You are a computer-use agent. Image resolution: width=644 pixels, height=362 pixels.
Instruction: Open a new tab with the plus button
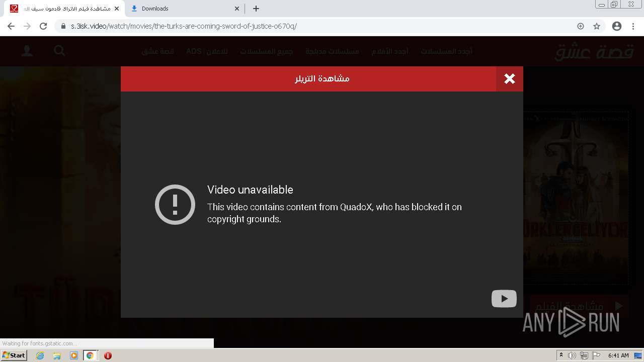(256, 9)
